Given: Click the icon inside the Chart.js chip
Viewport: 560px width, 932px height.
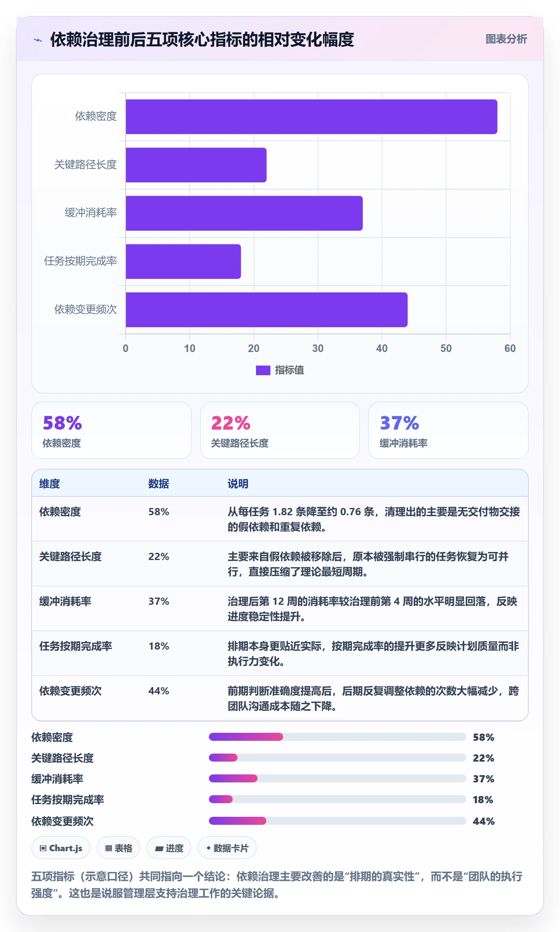Looking at the screenshot, I should (x=43, y=848).
